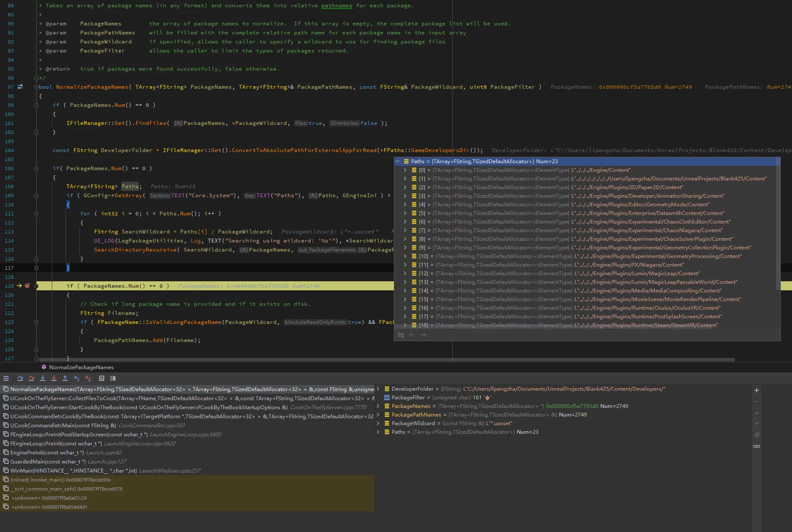792x532 pixels.
Task: Click the gutter override icon on line 97
Action: pos(20,87)
